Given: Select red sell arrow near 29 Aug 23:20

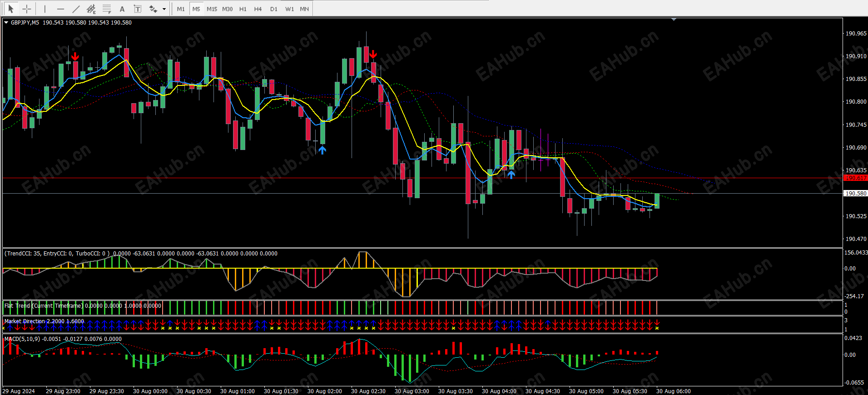Looking at the screenshot, I should pos(75,56).
